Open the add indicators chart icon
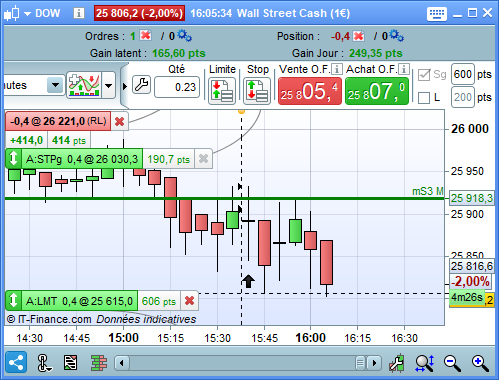 pyautogui.click(x=84, y=85)
